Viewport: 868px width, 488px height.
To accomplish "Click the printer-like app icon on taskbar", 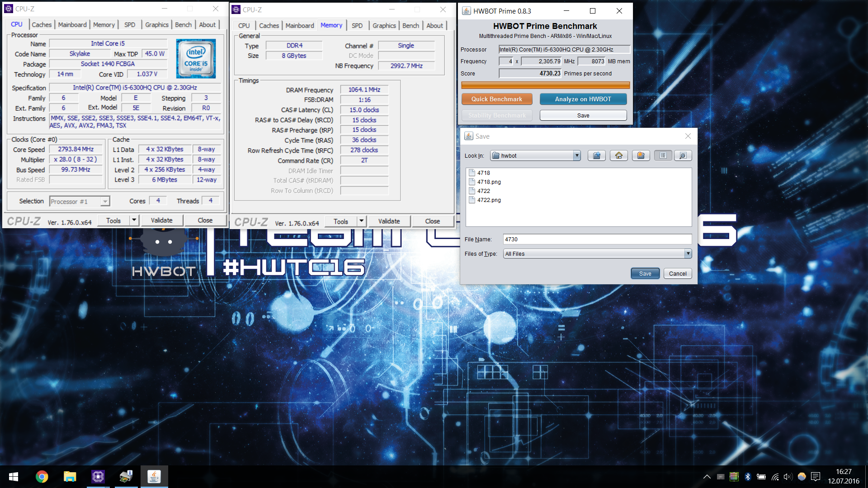I will (126, 477).
